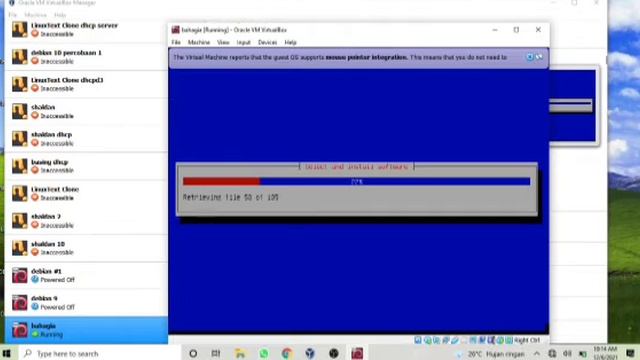
Task: Open File menu in the running VM window
Action: [176, 42]
